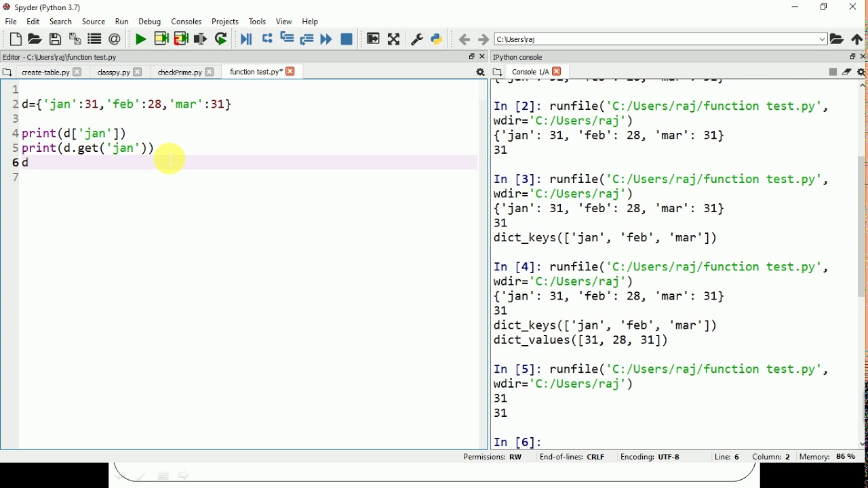Switch to the checkPrime.py tab

(x=179, y=73)
